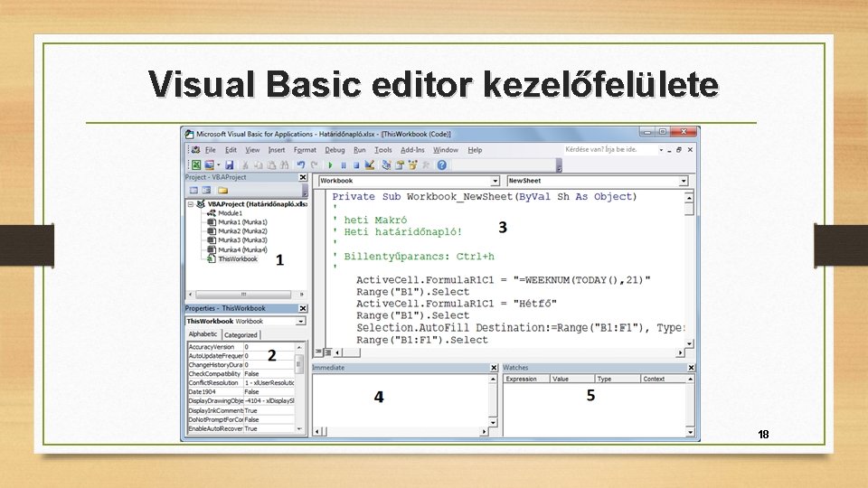Close the Project - VBAProject panel
Viewport: 868px width, 488px height.
click(x=303, y=177)
